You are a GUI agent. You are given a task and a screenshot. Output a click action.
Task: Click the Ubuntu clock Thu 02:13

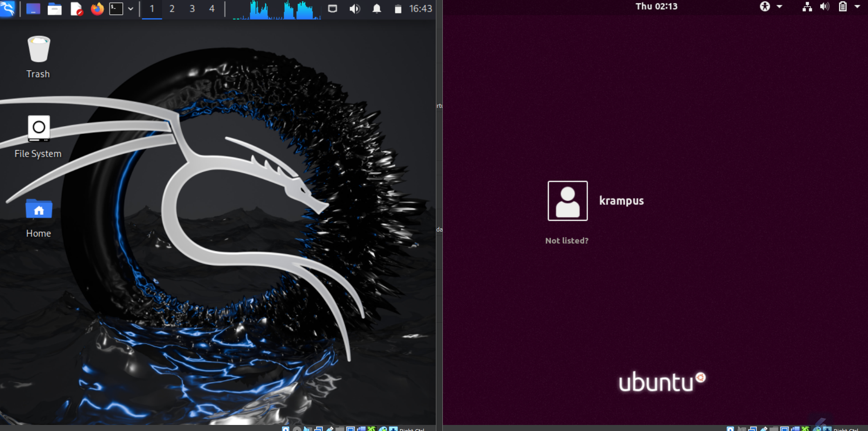click(x=656, y=7)
